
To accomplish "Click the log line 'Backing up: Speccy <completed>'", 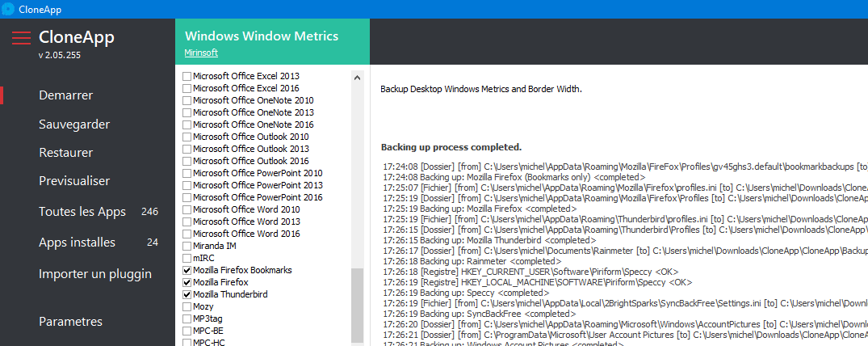I will pos(466,293).
